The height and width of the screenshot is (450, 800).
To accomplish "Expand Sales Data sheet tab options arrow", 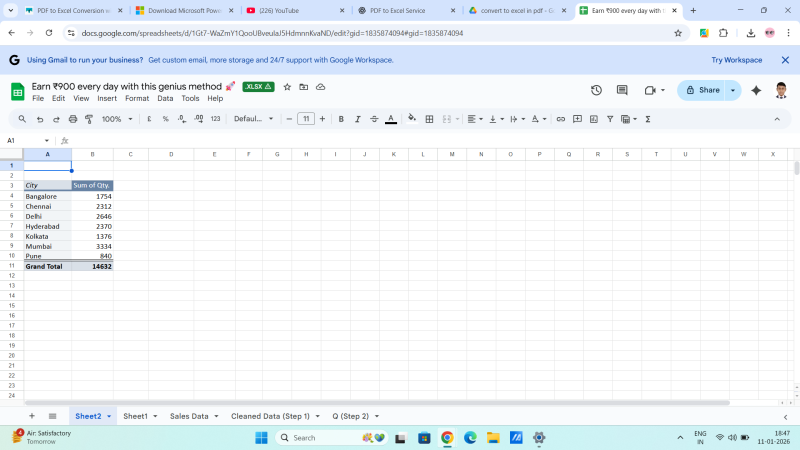I will 217,416.
